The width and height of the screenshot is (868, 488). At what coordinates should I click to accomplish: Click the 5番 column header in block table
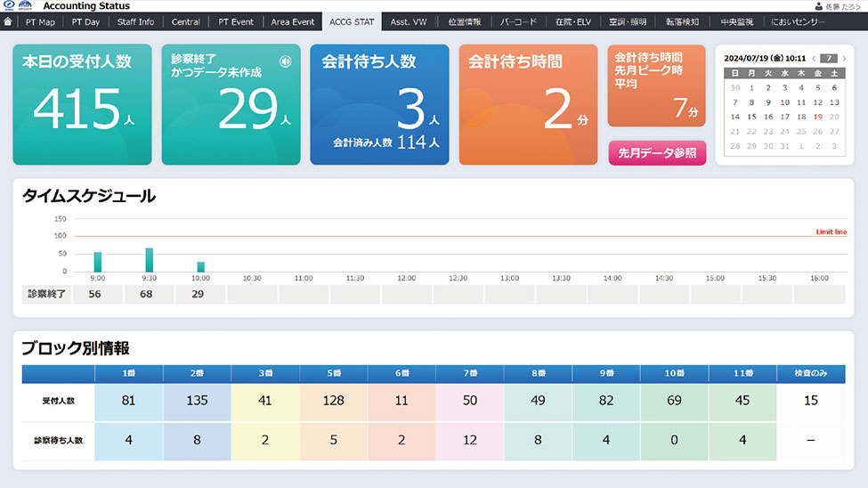(334, 373)
